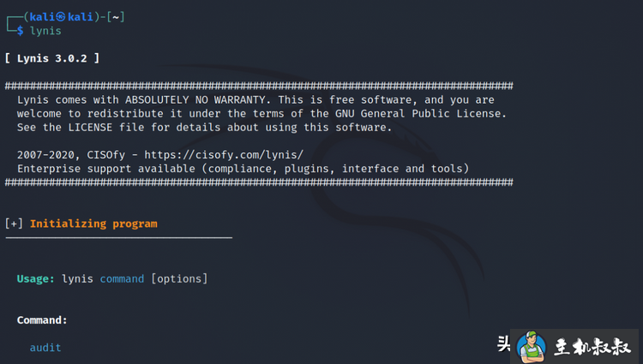Click the 'audit' command entry
The width and height of the screenshot is (643, 364).
(x=45, y=348)
